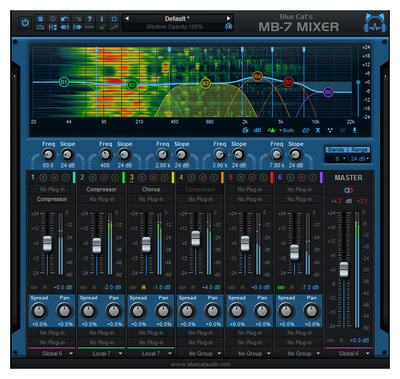Click the right-pointing speaker icon in toolbar
Image resolution: width=400 pixels, height=379 pixels.
(x=77, y=27)
